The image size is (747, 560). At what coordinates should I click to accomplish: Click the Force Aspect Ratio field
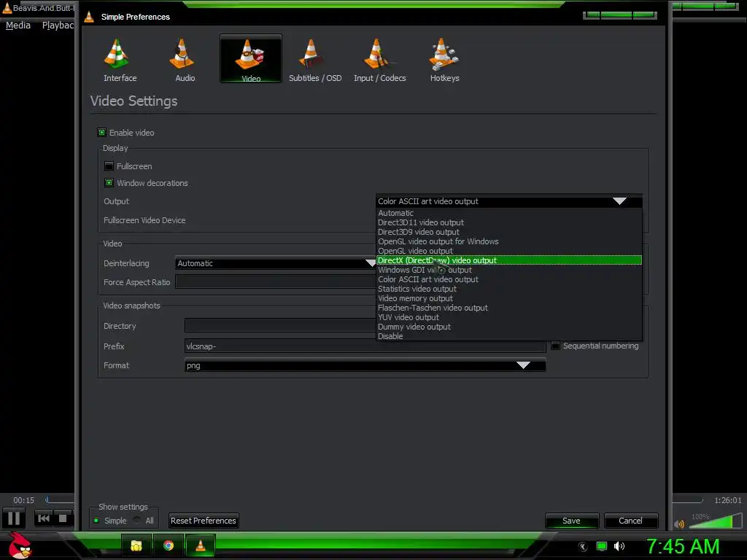(276, 282)
